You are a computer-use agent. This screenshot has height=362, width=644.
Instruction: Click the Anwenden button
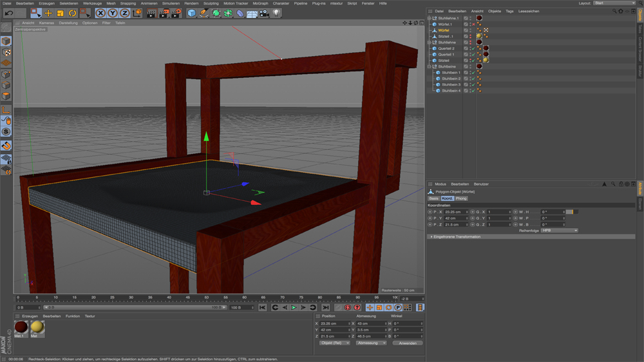(408, 343)
